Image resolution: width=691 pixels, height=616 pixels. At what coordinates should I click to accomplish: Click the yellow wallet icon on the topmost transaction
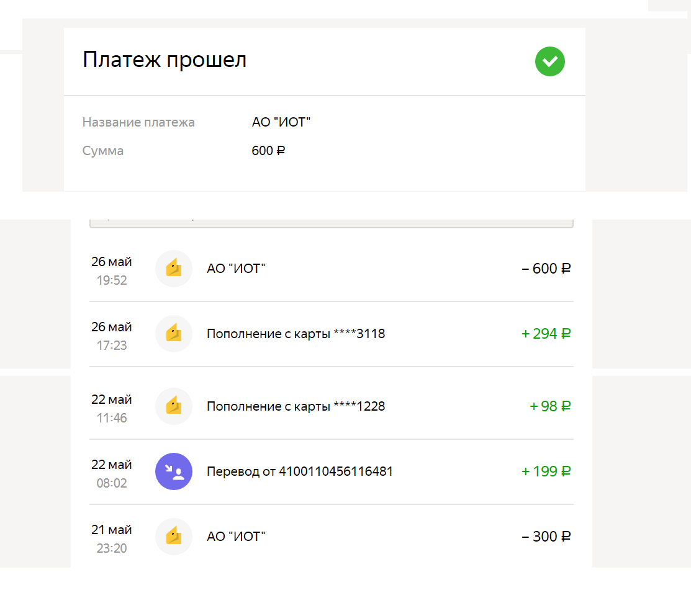[x=173, y=269]
